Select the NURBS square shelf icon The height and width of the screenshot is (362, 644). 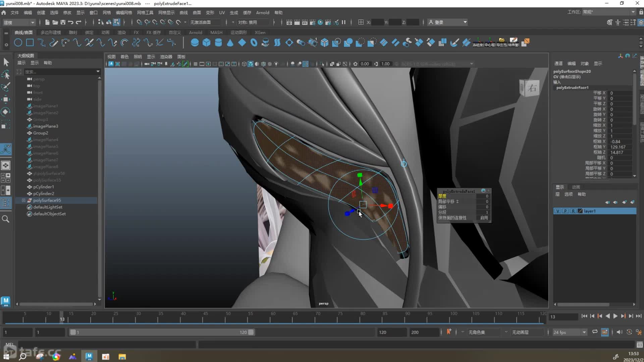(x=30, y=43)
